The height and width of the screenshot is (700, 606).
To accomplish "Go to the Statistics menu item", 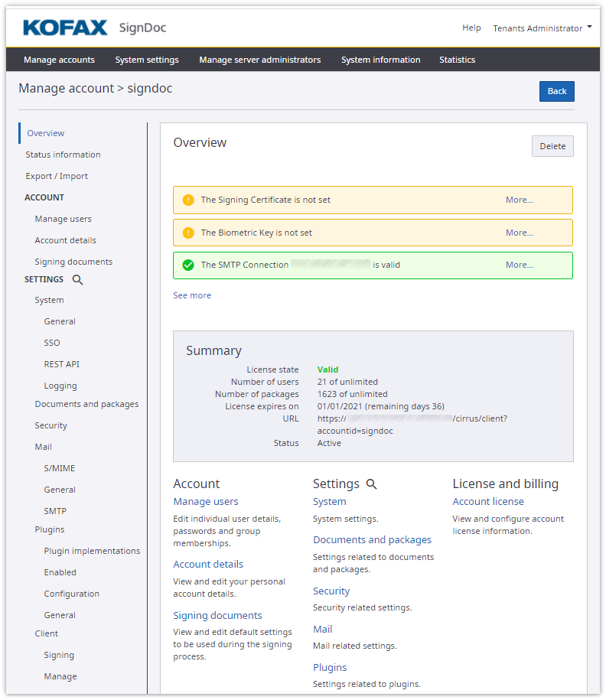I will coord(457,60).
